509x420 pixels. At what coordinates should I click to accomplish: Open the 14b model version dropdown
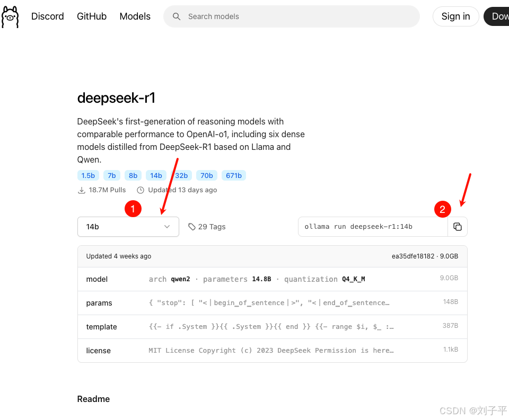pyautogui.click(x=128, y=227)
